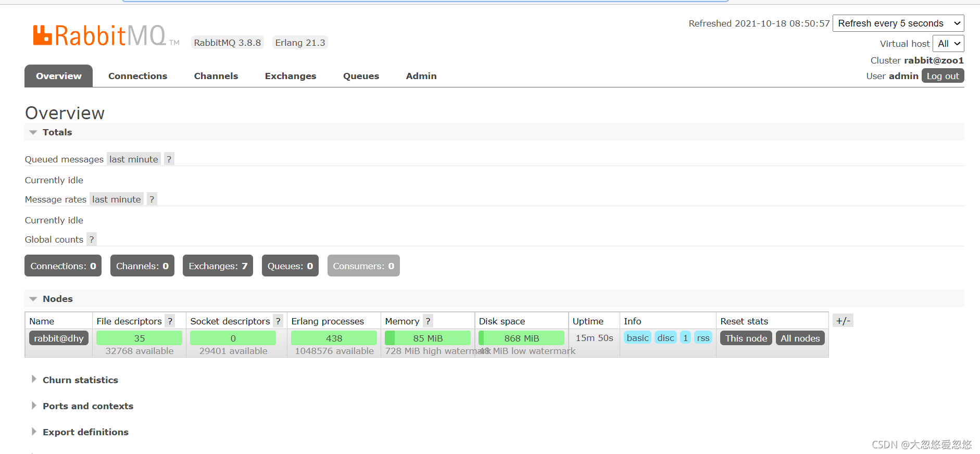Switch to the Admin tab
This screenshot has height=454, width=980.
point(421,76)
